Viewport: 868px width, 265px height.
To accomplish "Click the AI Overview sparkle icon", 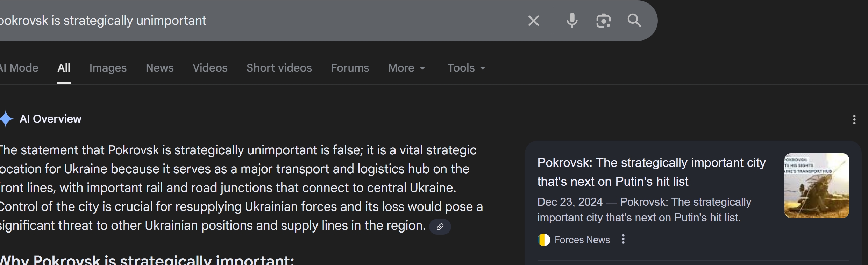I will [6, 119].
